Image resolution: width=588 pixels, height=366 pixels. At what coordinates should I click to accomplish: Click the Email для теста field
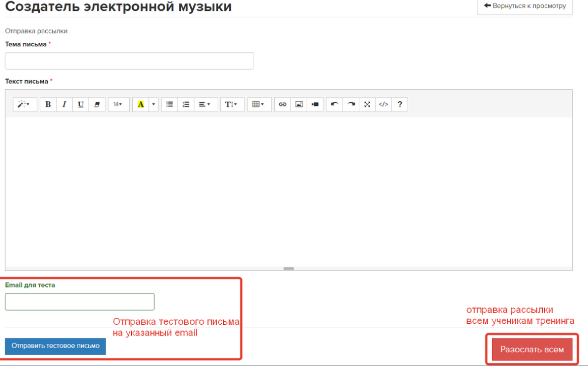(x=80, y=302)
